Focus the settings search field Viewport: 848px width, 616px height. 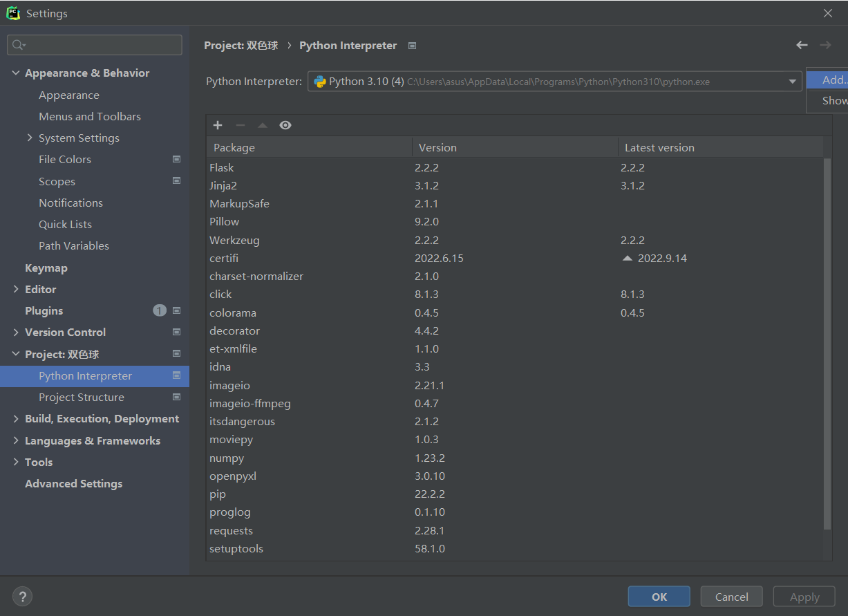[95, 45]
